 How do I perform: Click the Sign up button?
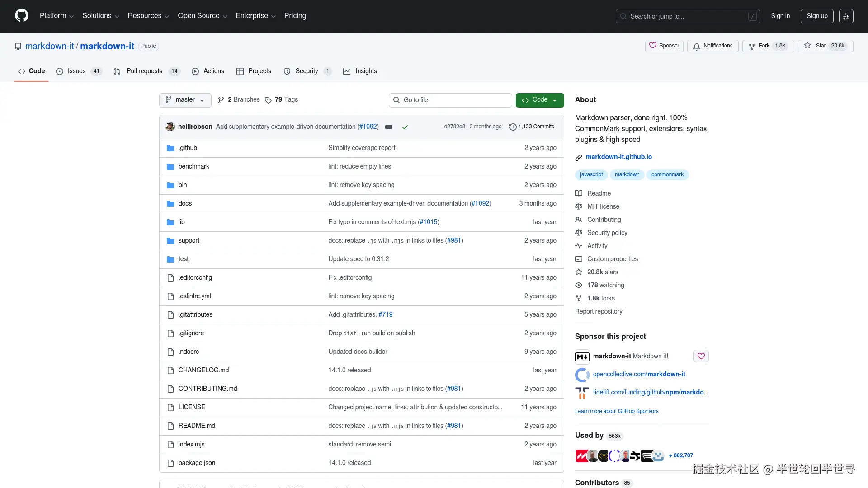coord(816,16)
